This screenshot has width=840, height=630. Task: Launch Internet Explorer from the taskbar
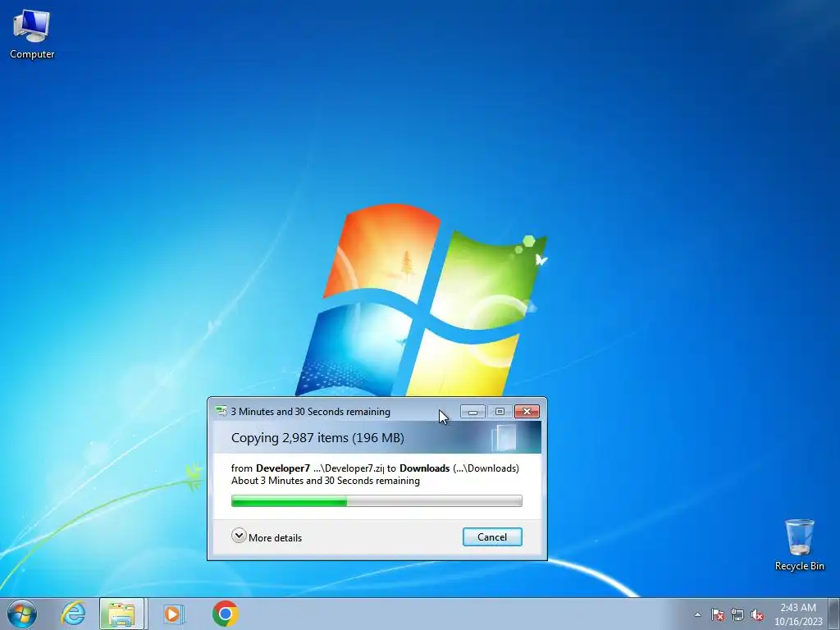[x=73, y=614]
